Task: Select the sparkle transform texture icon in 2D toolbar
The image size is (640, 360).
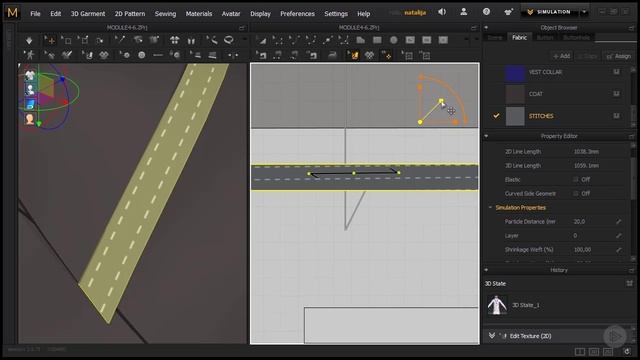Action: 386,55
